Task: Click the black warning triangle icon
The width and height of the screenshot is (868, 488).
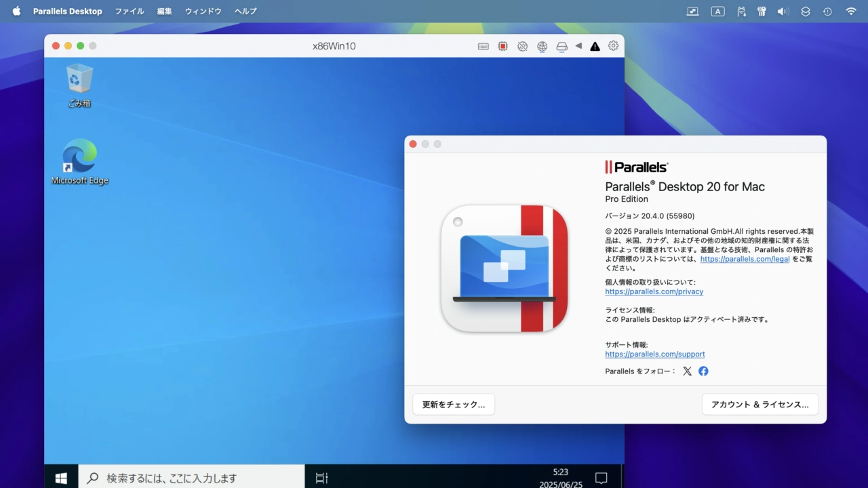Action: pyautogui.click(x=595, y=46)
